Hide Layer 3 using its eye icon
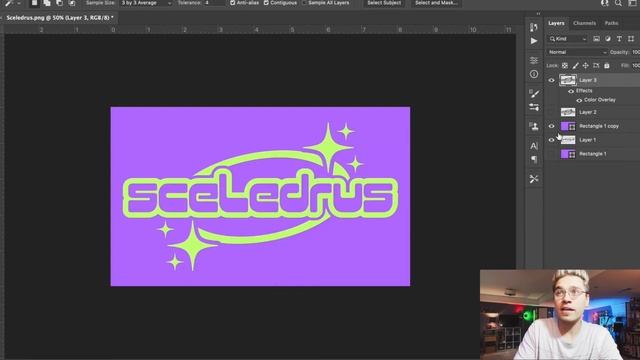Screen dimensions: 640x360 [x=551, y=80]
